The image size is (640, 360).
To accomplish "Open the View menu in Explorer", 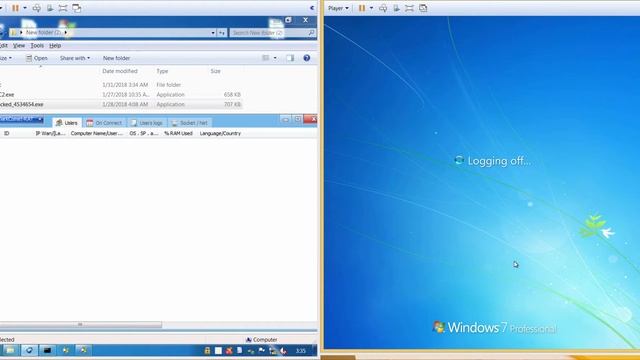I will [19, 46].
